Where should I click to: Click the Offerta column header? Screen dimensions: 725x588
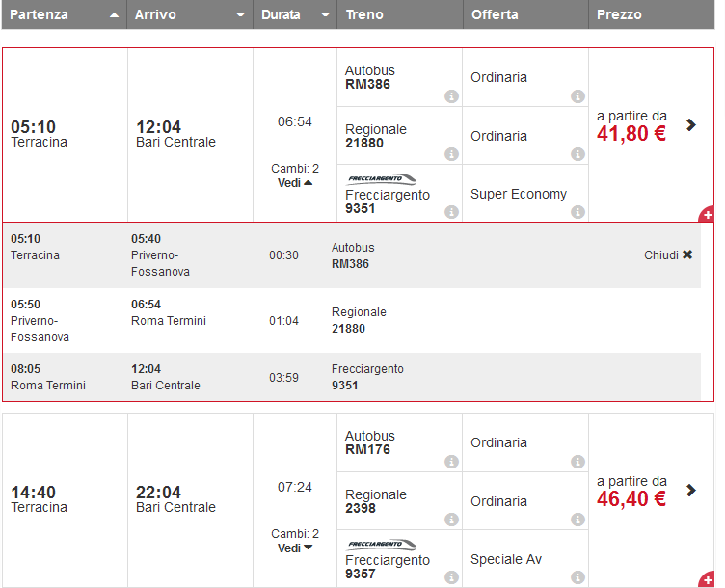coord(525,15)
